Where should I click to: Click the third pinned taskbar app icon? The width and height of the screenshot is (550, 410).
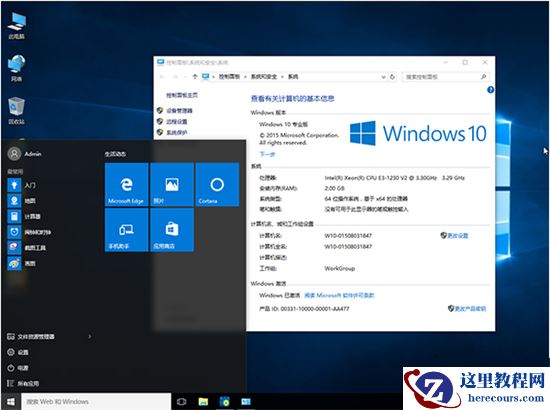click(x=224, y=402)
